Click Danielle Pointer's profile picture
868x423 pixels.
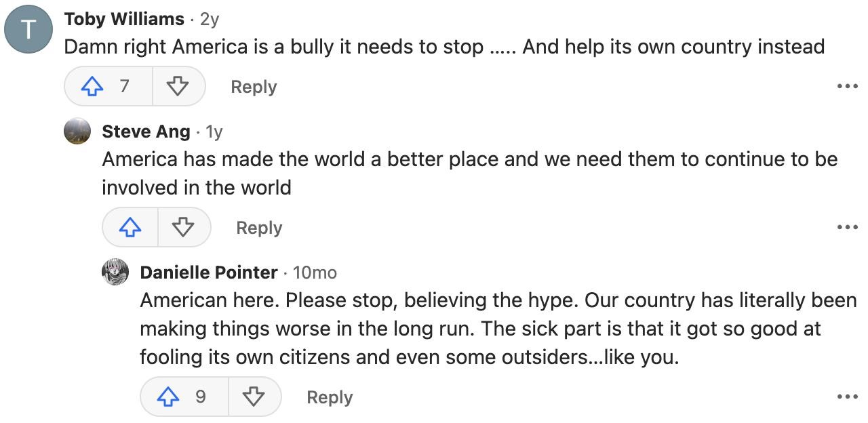coord(115,272)
